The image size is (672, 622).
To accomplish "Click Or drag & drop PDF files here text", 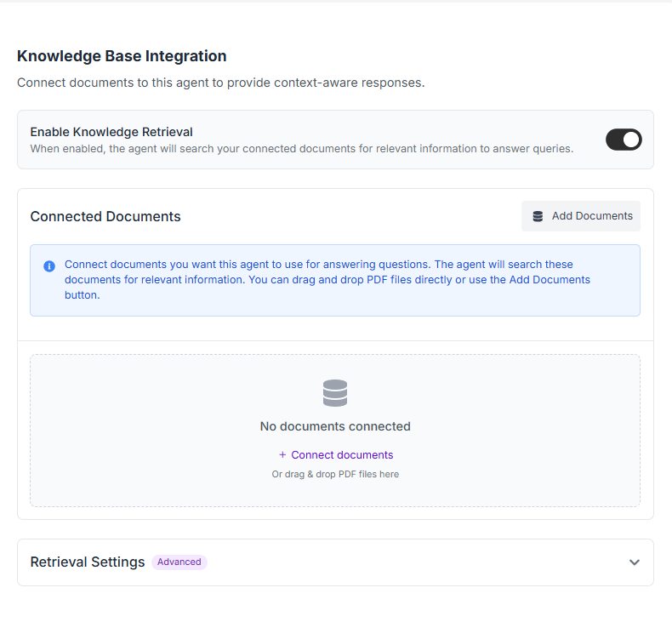I will pos(335,474).
